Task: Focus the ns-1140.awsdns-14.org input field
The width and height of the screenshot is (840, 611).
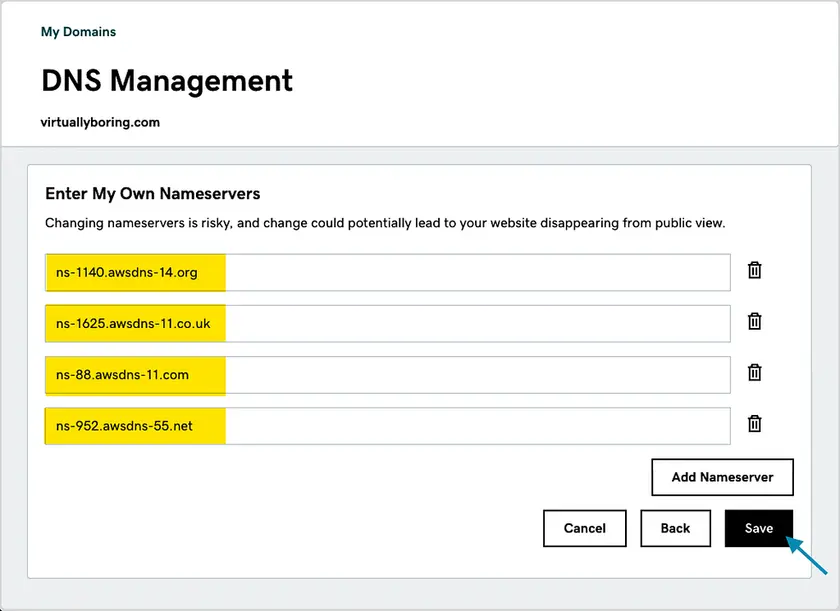Action: click(x=387, y=273)
